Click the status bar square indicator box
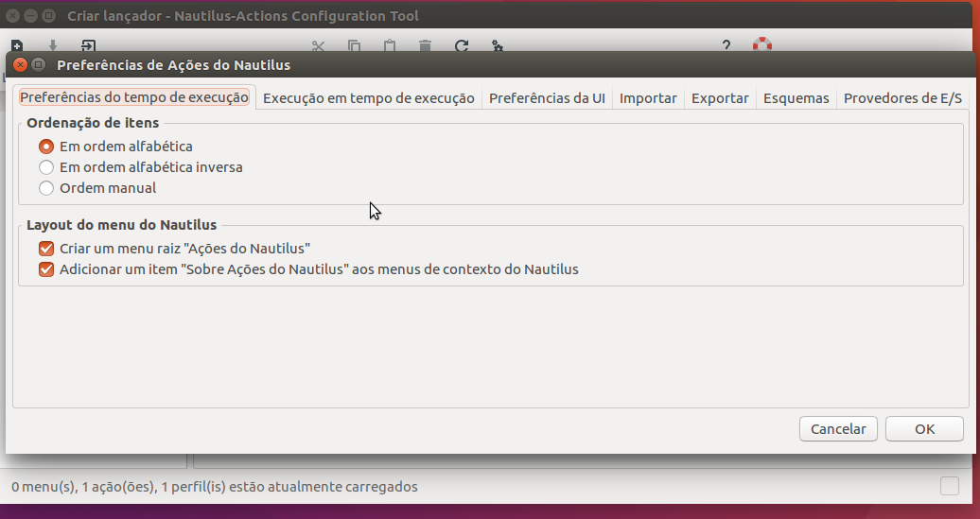 pyautogui.click(x=950, y=486)
